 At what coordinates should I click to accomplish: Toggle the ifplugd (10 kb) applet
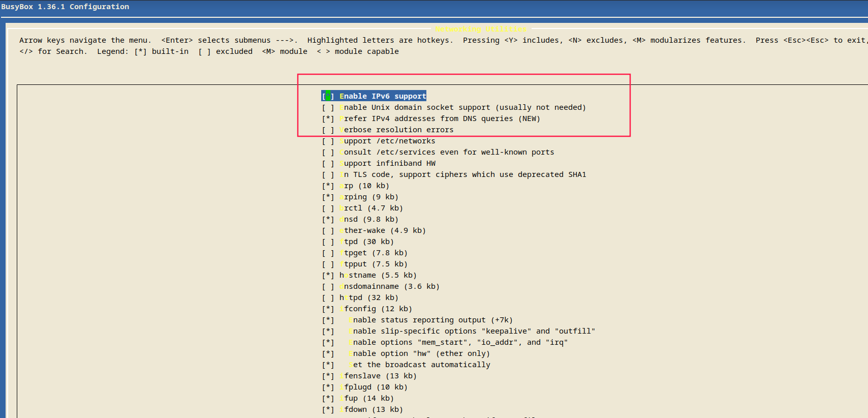coord(365,387)
